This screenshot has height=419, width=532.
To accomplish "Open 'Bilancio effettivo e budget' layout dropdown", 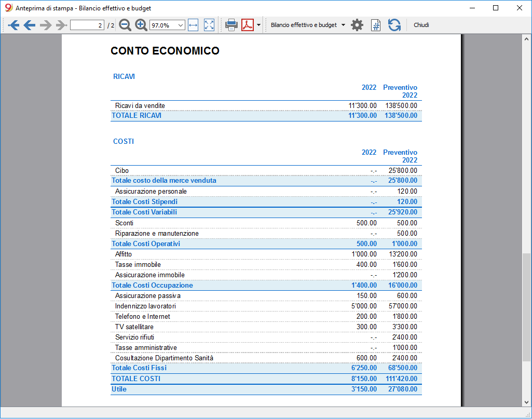I will coord(308,25).
